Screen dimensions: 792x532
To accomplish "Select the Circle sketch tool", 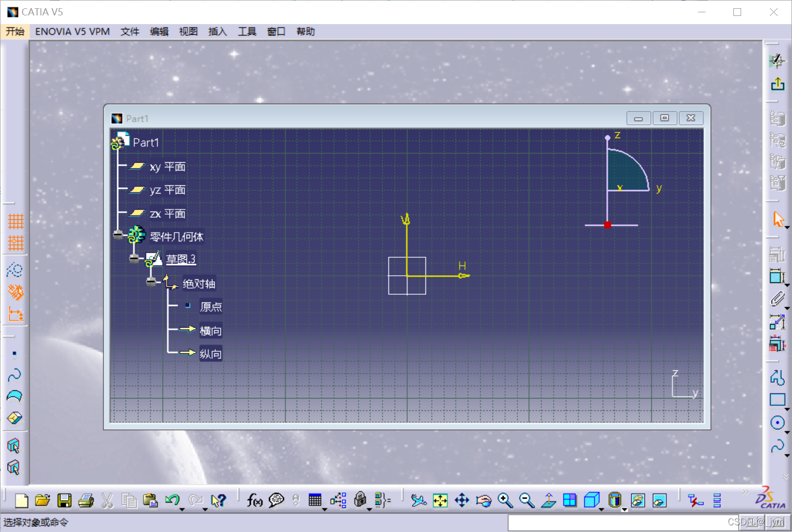I will coord(777,423).
